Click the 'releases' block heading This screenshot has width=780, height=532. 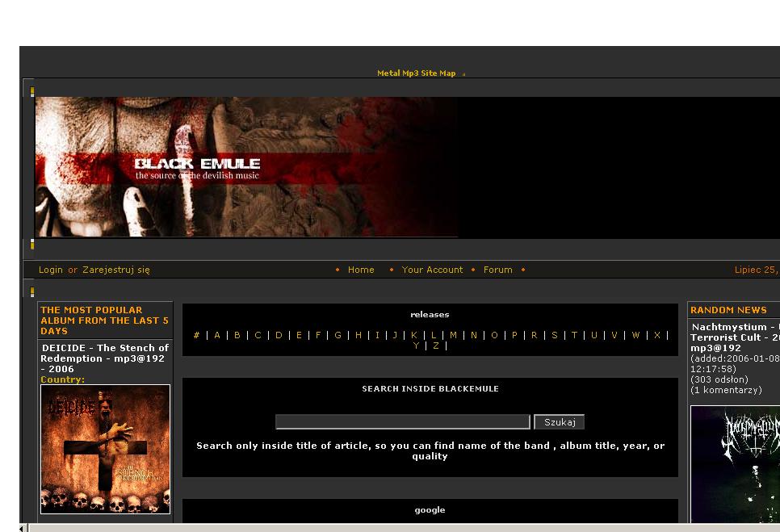click(x=430, y=314)
